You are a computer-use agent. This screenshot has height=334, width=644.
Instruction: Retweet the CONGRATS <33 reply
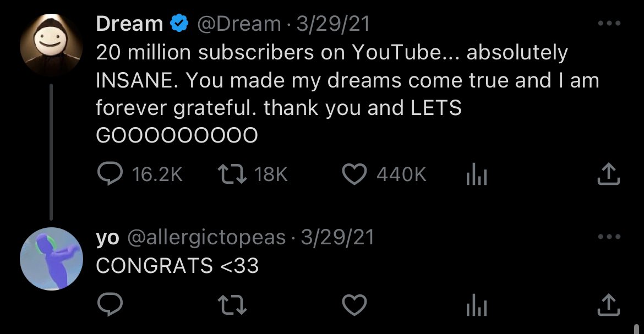232,305
